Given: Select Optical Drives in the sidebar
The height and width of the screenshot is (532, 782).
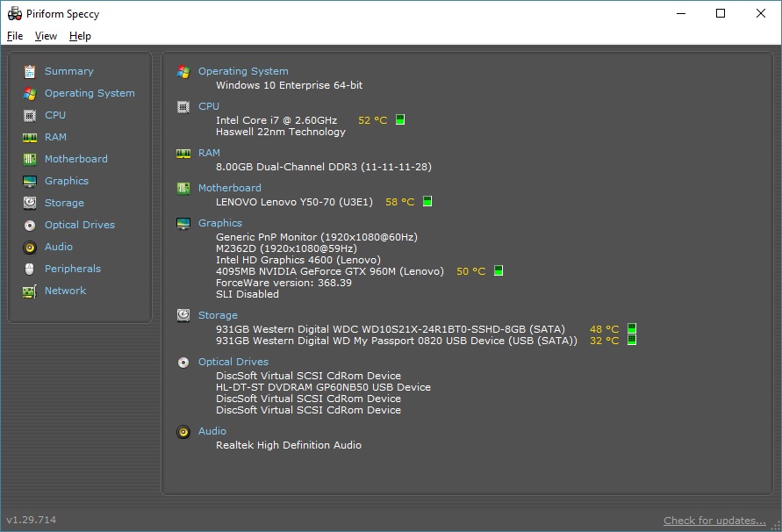Looking at the screenshot, I should coord(80,225).
